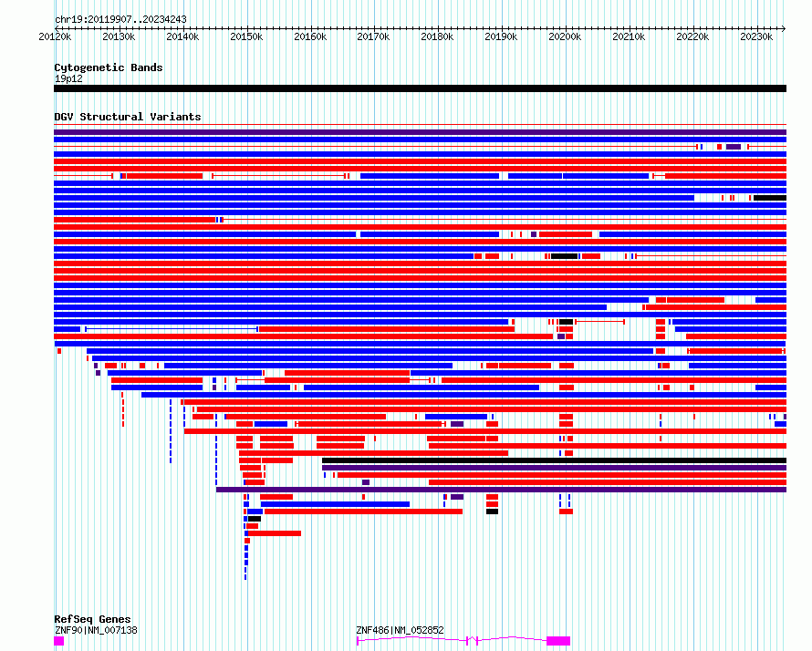
Task: Open the Cytogenetic Bands track title
Action: pyautogui.click(x=109, y=67)
